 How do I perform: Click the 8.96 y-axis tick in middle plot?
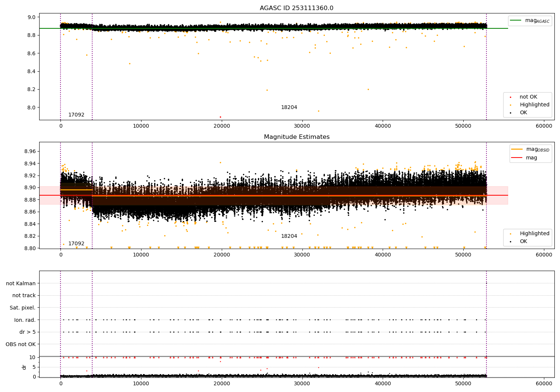point(29,151)
